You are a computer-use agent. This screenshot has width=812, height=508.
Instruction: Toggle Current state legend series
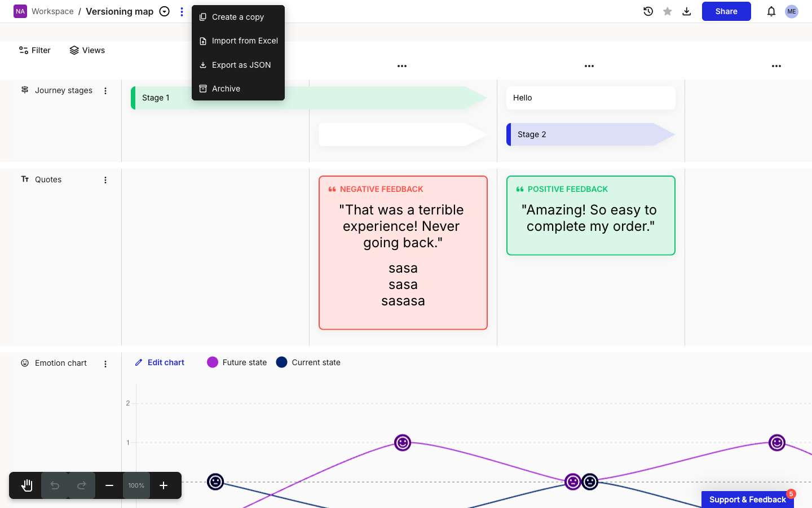[308, 362]
